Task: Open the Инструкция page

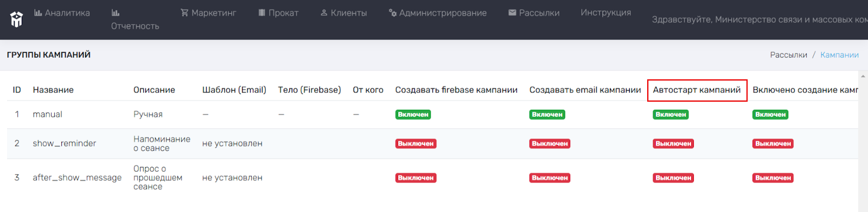Action: coord(606,13)
